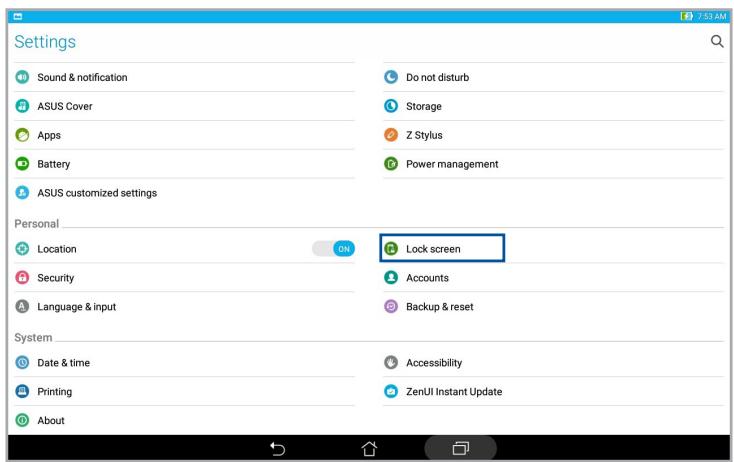The height and width of the screenshot is (462, 734).
Task: Click the Sound & notification speaker icon
Action: point(22,77)
